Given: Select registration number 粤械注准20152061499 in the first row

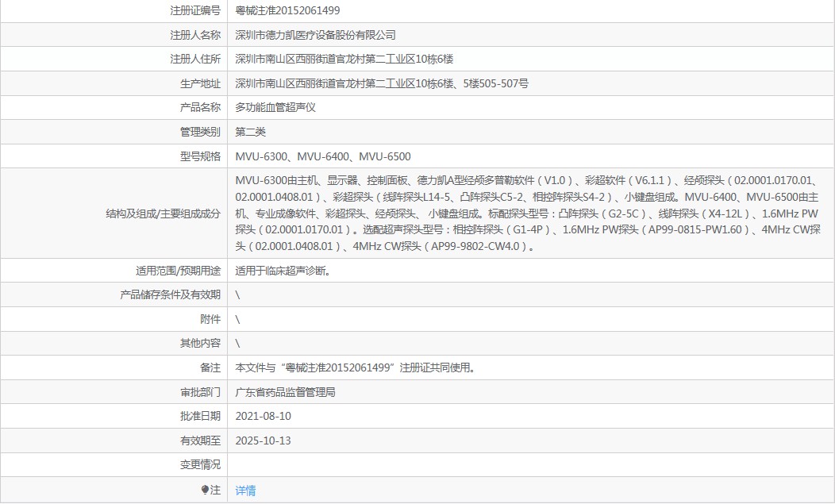Looking at the screenshot, I should [x=287, y=10].
